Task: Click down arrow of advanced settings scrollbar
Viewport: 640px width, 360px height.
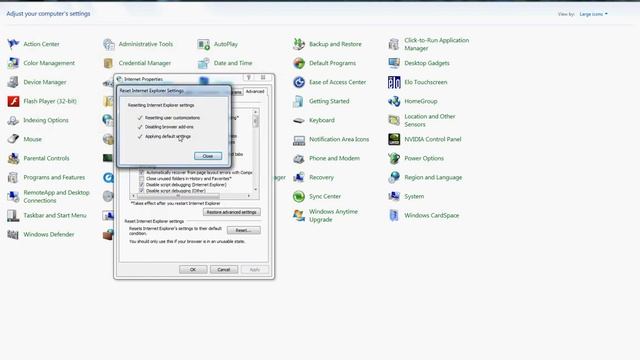Action: (256, 189)
